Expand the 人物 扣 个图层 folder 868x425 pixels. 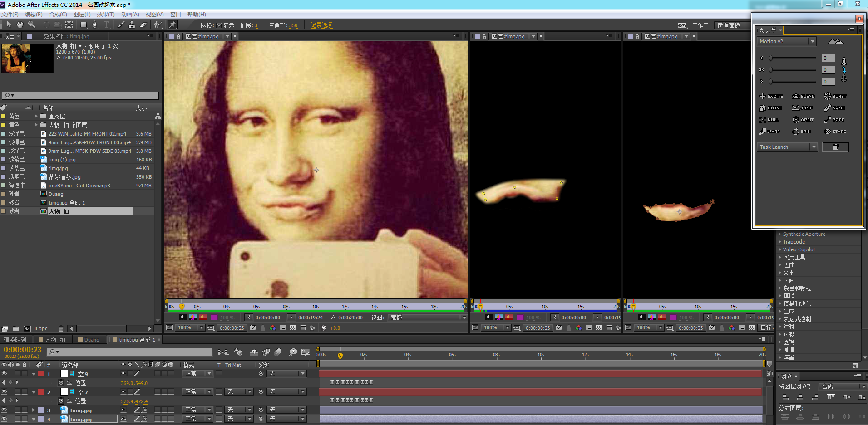pyautogui.click(x=36, y=125)
